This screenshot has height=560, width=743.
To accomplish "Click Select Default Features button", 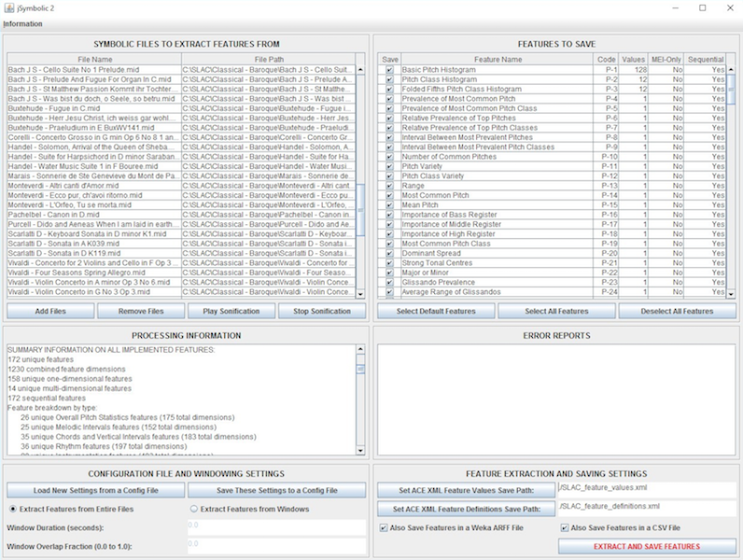I will click(x=436, y=312).
